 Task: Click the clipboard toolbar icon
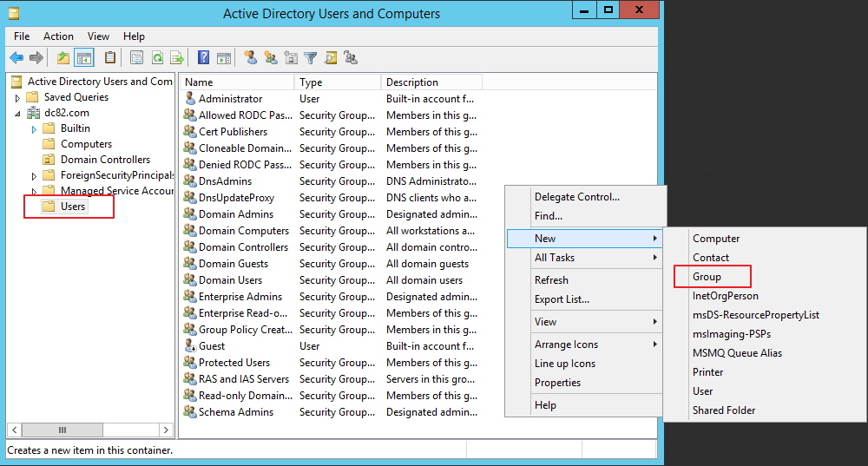tap(110, 57)
